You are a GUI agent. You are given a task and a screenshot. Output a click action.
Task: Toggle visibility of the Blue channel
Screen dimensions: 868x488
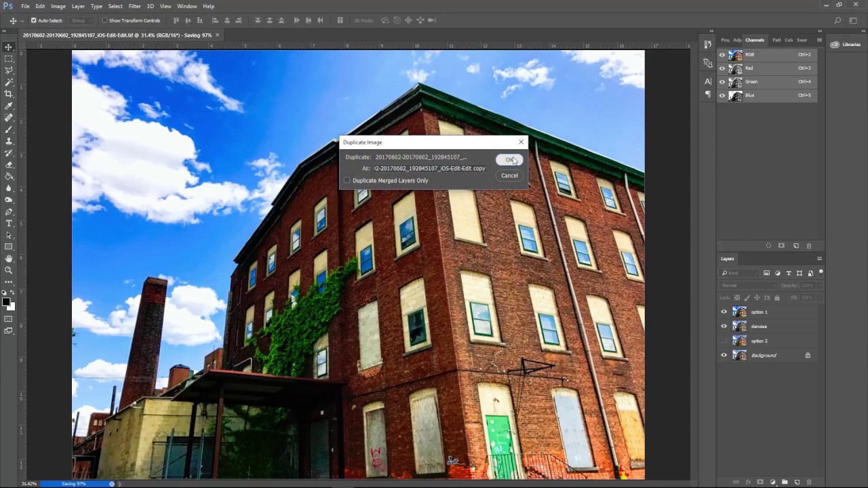(722, 96)
